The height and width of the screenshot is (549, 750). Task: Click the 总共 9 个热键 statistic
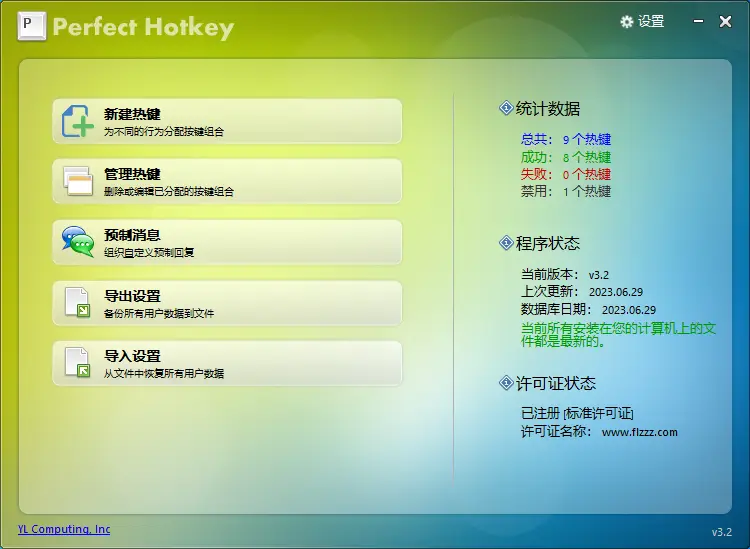[565, 140]
